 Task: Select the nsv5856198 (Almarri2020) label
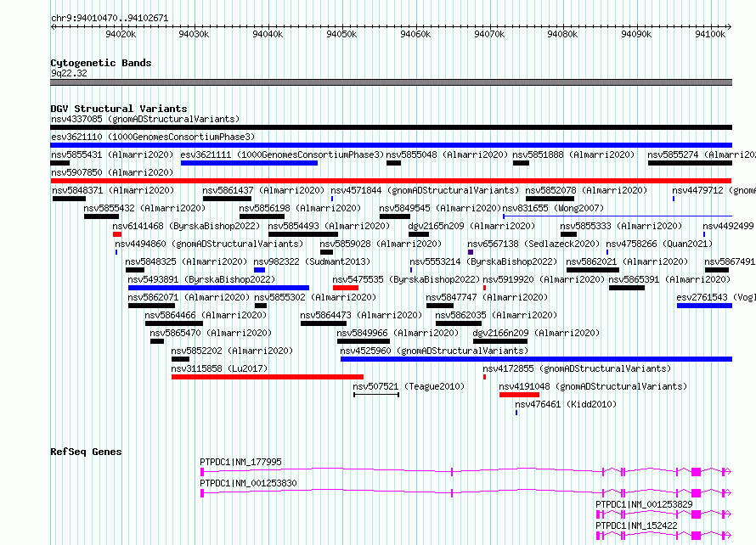[300, 208]
